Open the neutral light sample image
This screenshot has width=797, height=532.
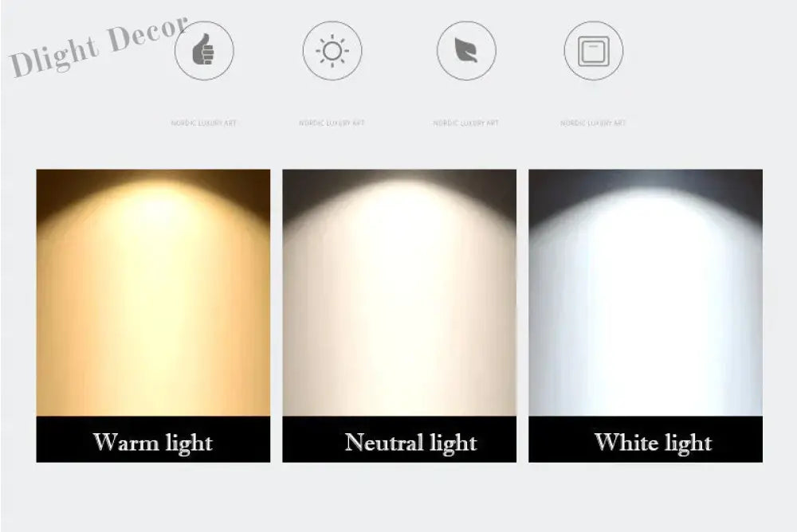point(399,292)
